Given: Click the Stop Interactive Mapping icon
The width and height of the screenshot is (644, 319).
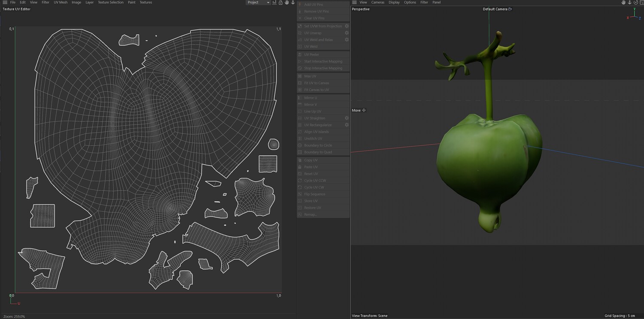Looking at the screenshot, I should [x=300, y=68].
